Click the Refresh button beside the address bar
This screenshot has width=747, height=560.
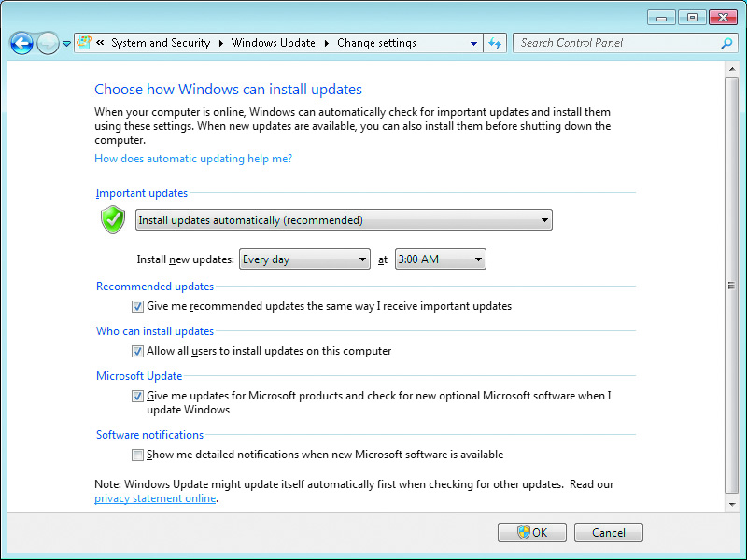point(495,43)
